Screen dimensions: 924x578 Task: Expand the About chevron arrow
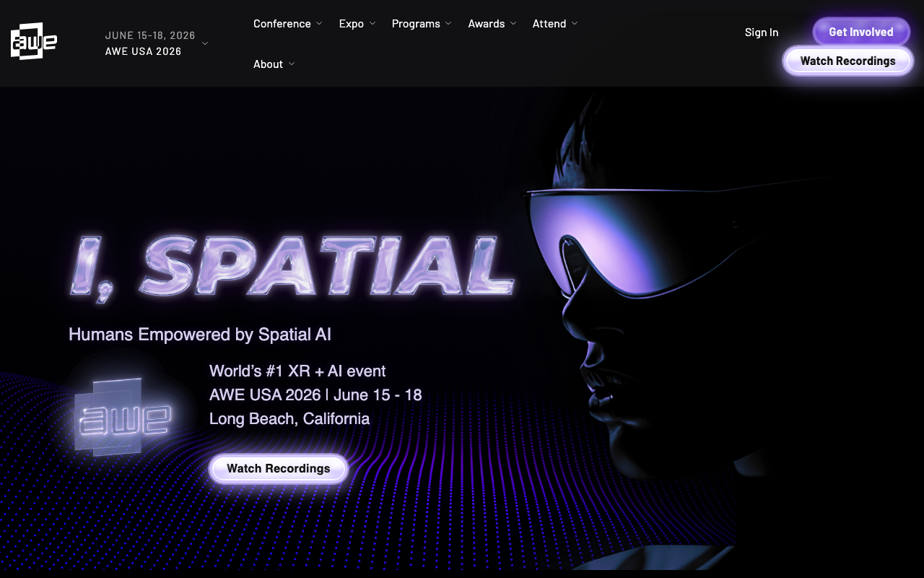292,64
